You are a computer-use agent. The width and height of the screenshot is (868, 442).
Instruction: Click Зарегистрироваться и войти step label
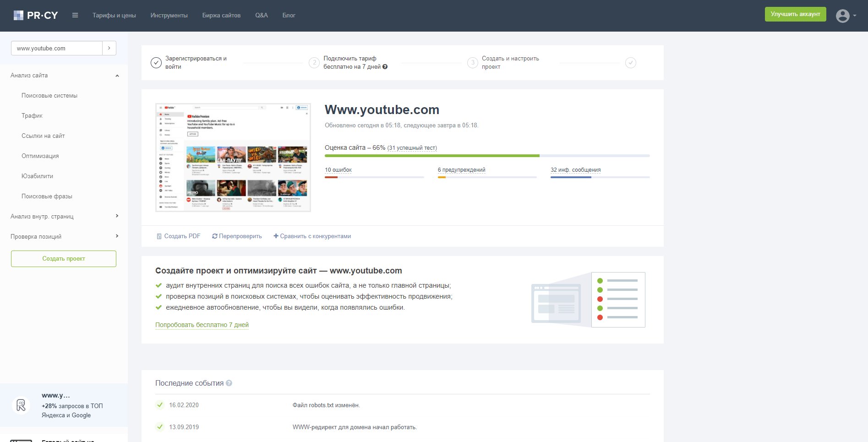click(196, 63)
